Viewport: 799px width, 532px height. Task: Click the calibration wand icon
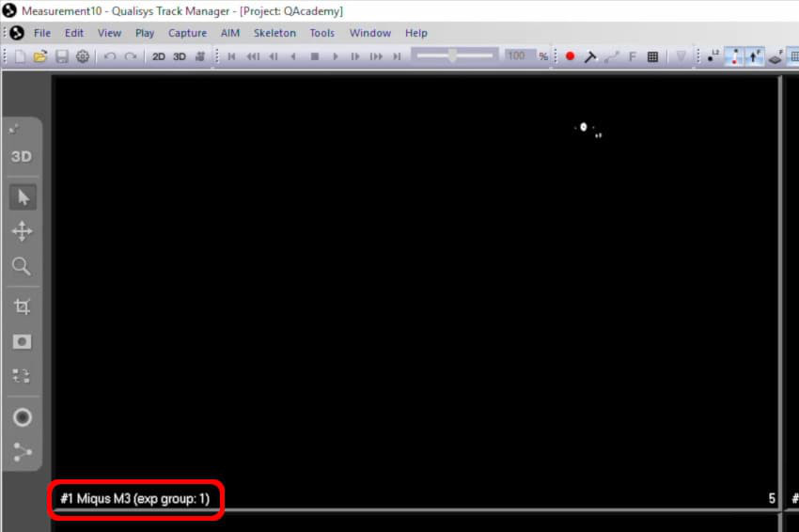click(x=590, y=56)
